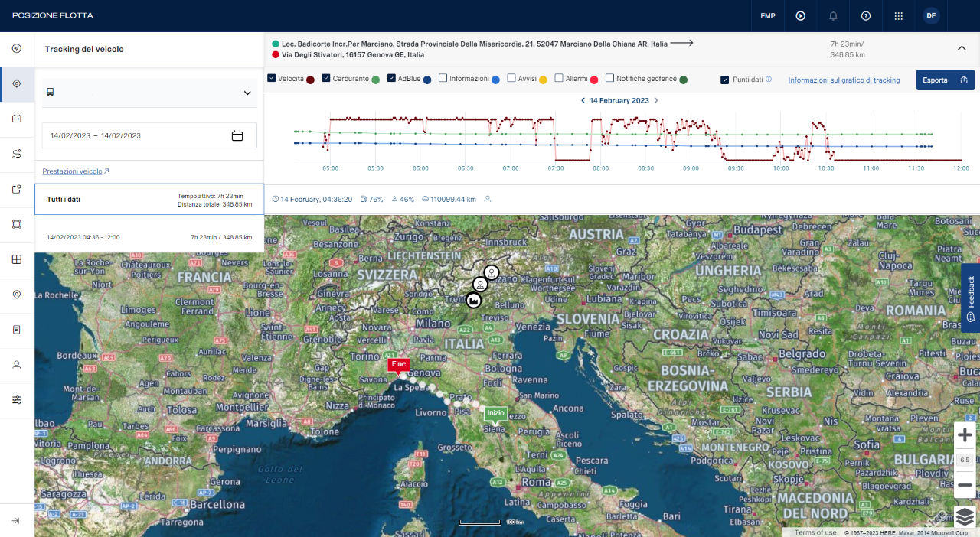Click the play circle icon in header
980x537 pixels.
800,15
